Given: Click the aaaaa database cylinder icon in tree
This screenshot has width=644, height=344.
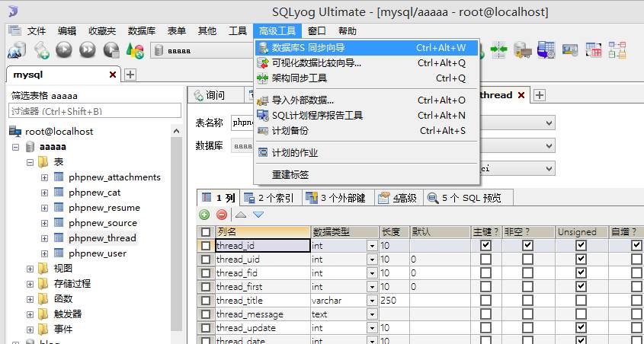Looking at the screenshot, I should (30, 146).
